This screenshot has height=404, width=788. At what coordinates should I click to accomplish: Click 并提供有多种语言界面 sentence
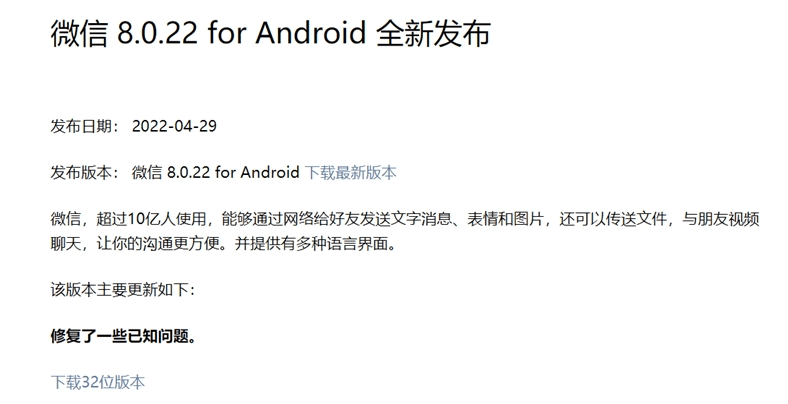pos(311,244)
